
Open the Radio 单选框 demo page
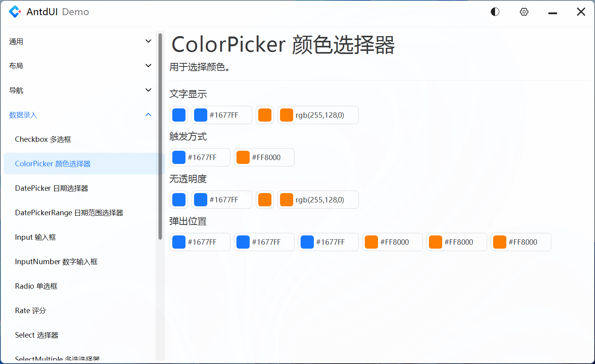[x=36, y=286]
